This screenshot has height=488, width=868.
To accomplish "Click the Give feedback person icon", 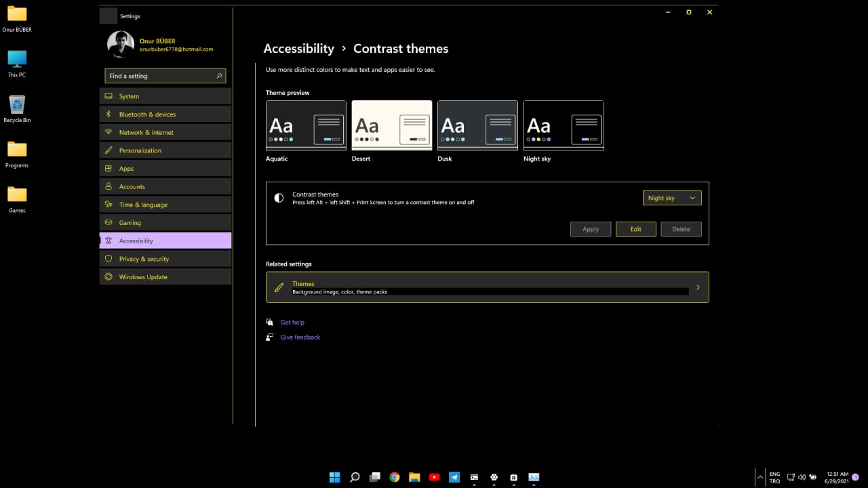I will pos(270,337).
